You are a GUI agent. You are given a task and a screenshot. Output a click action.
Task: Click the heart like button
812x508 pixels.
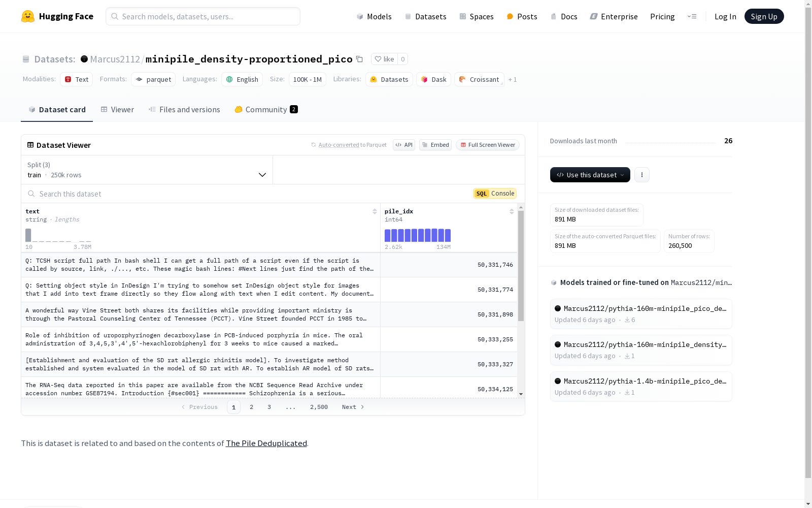[384, 59]
